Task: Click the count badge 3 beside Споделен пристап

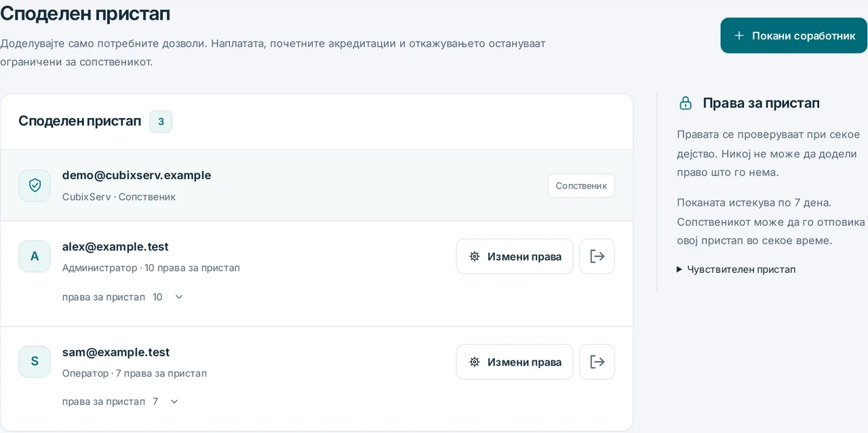Action: point(161,121)
